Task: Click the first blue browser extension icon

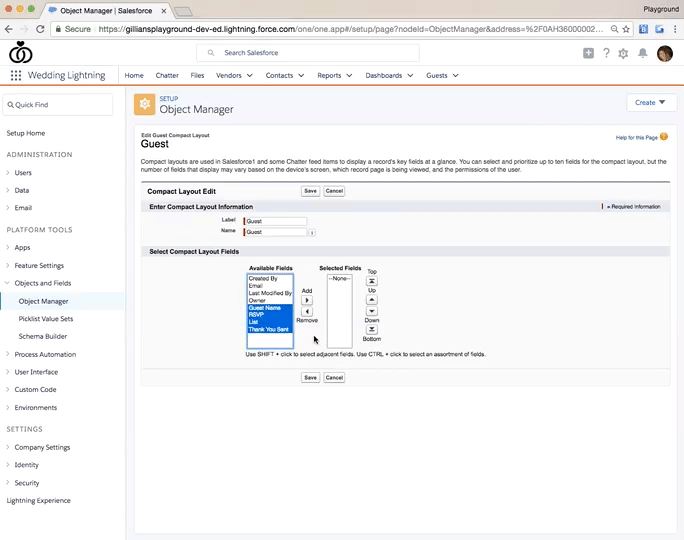Action: 643,29
